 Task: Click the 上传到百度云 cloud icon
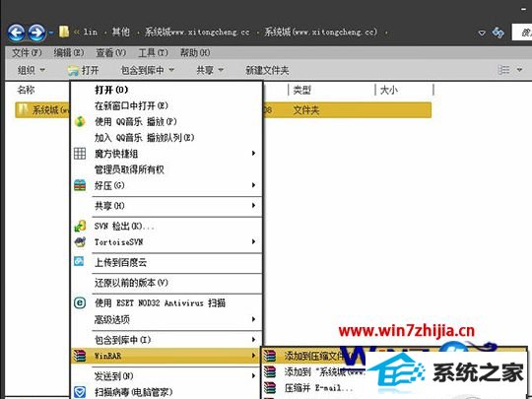point(79,261)
